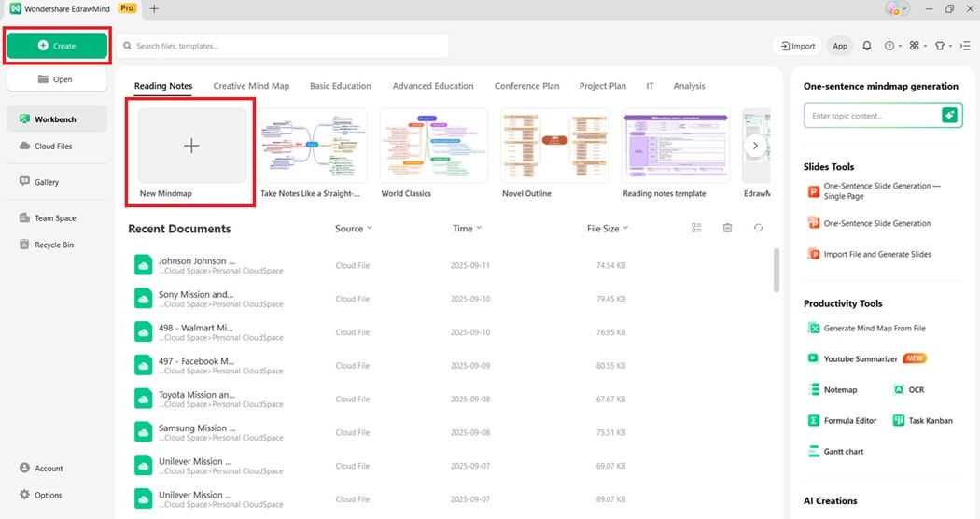Switch to Conference Plan tab

(x=527, y=86)
